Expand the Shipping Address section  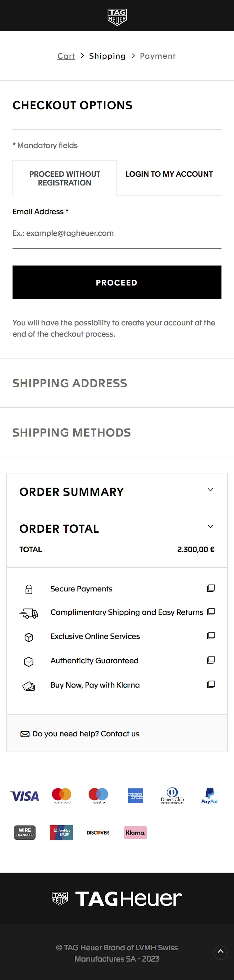[70, 383]
